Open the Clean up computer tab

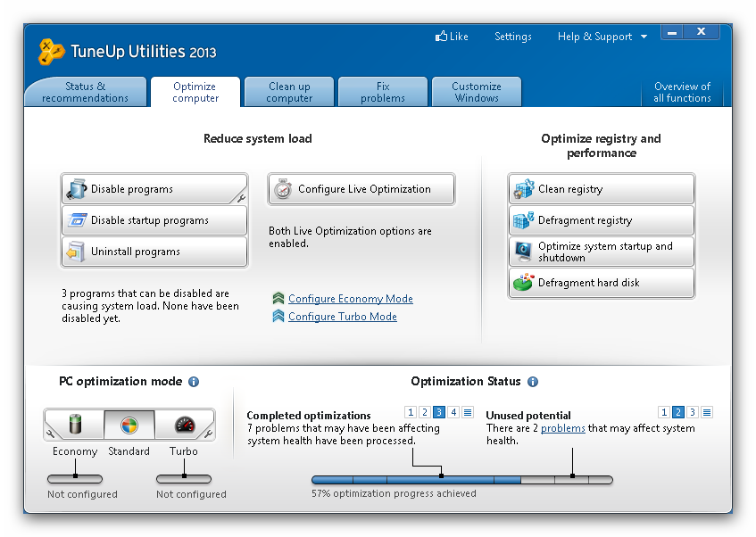[x=289, y=92]
